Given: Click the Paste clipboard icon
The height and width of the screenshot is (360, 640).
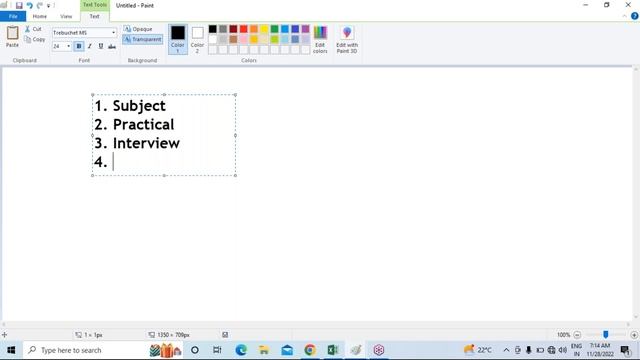Looking at the screenshot, I should (12, 33).
